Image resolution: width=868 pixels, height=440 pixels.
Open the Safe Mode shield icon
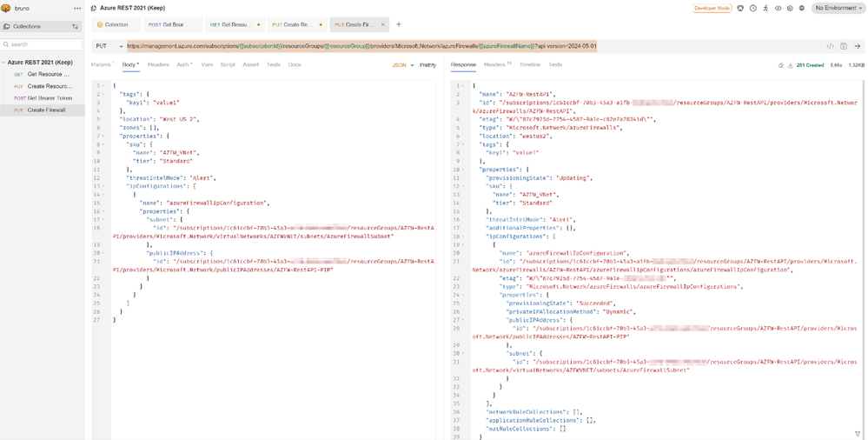click(x=740, y=9)
